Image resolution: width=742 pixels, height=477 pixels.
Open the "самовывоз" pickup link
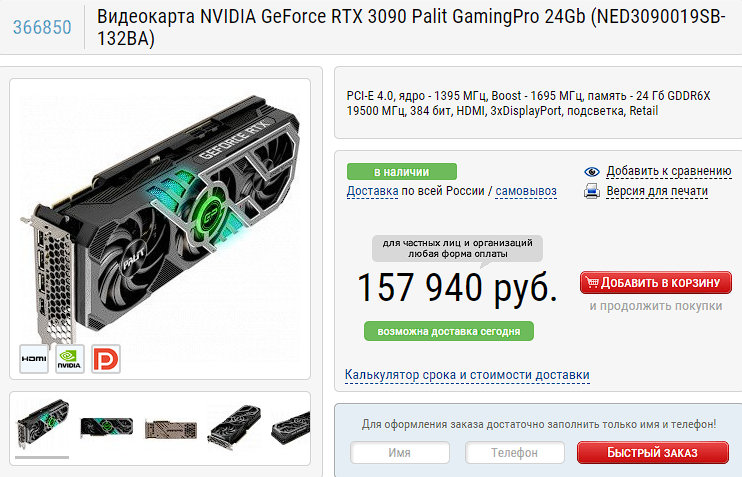pyautogui.click(x=526, y=191)
